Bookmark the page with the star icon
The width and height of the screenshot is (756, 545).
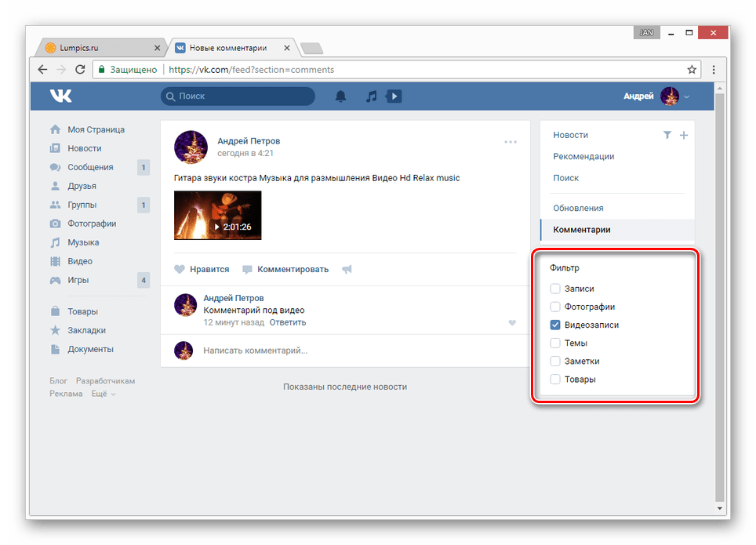coord(692,70)
